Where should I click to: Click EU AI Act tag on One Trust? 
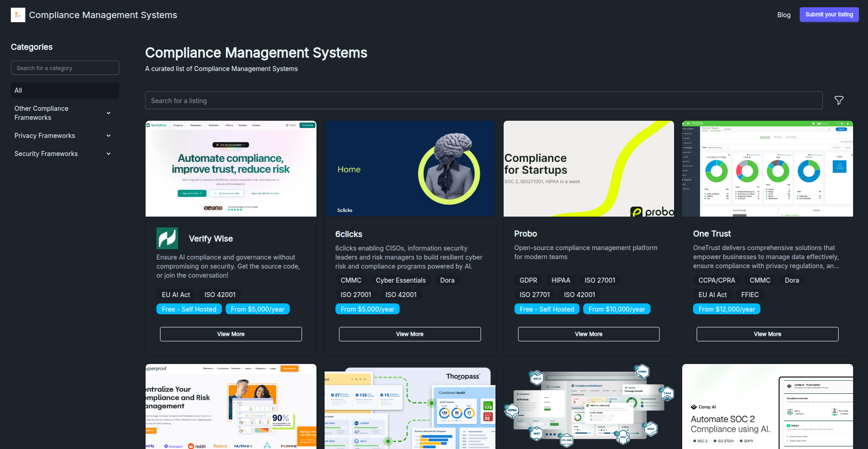(713, 295)
